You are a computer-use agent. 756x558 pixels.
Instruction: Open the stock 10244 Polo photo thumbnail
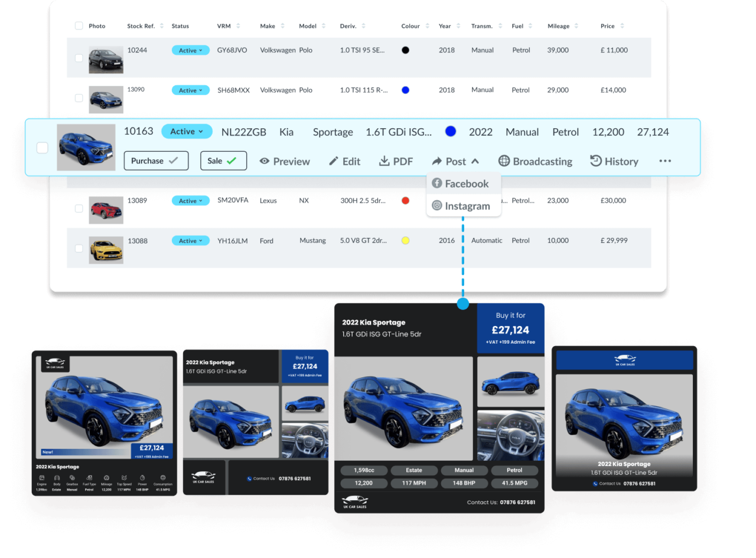106,60
